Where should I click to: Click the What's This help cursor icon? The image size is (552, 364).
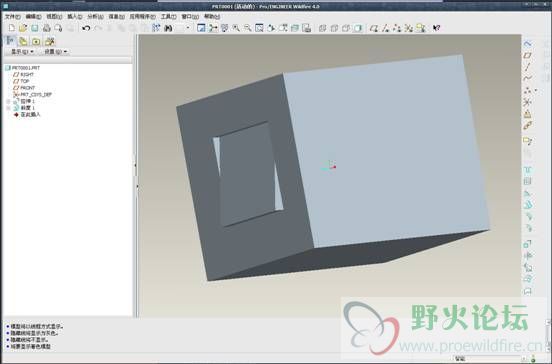[x=436, y=28]
